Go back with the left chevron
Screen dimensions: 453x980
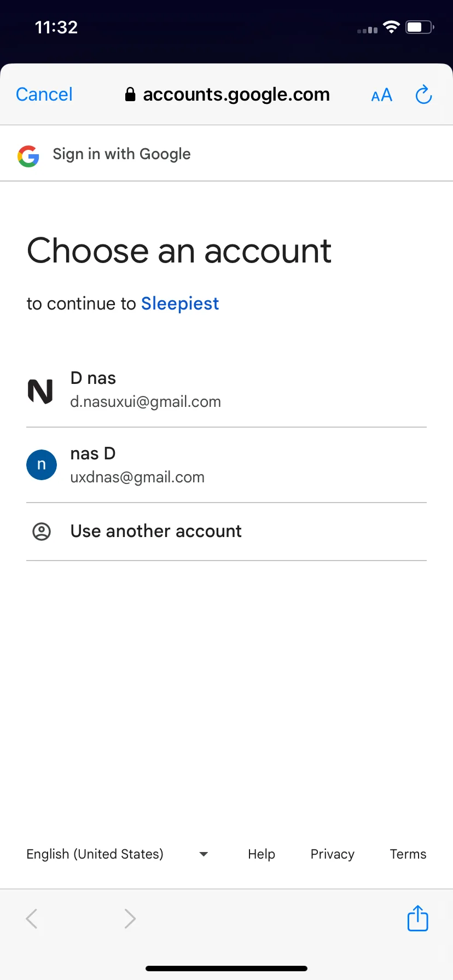[x=32, y=919]
